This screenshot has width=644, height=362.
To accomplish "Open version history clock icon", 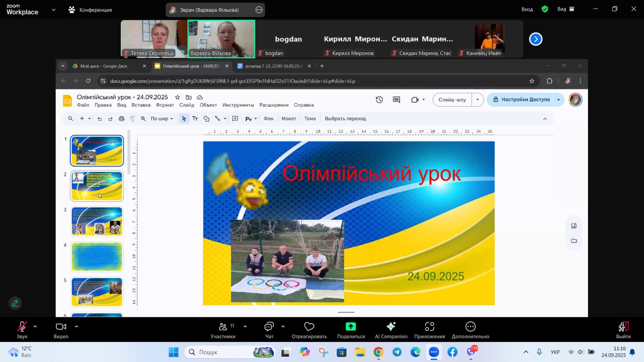I will [379, 100].
